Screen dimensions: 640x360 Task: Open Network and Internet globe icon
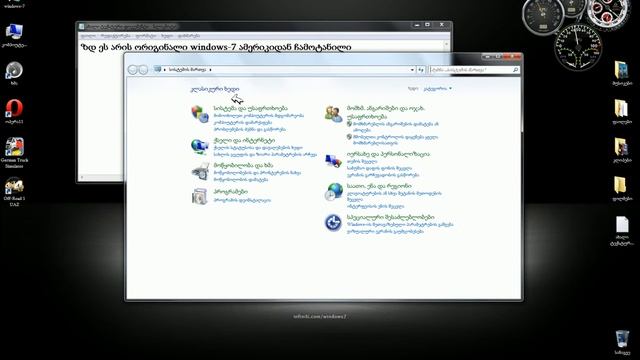click(200, 146)
